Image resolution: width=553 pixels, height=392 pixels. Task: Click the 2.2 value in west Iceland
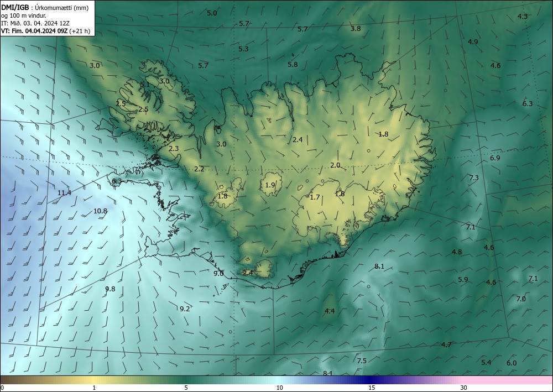[199, 169]
